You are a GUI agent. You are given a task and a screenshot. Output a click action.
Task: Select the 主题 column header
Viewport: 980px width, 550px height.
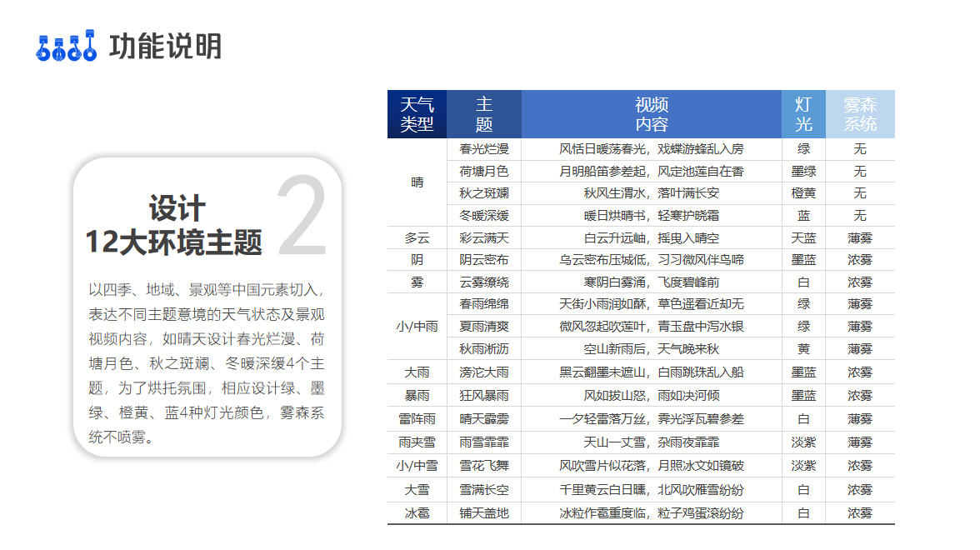pyautogui.click(x=484, y=114)
